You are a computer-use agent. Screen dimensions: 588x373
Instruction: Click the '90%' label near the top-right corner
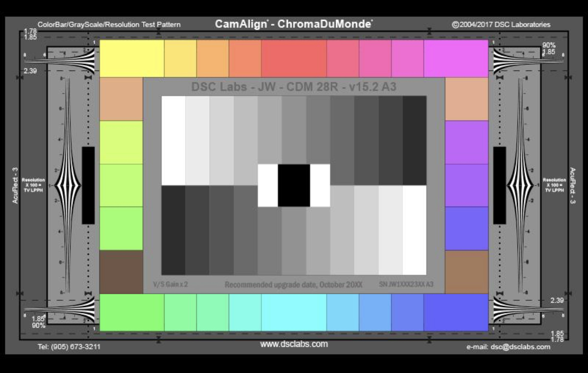pyautogui.click(x=549, y=45)
